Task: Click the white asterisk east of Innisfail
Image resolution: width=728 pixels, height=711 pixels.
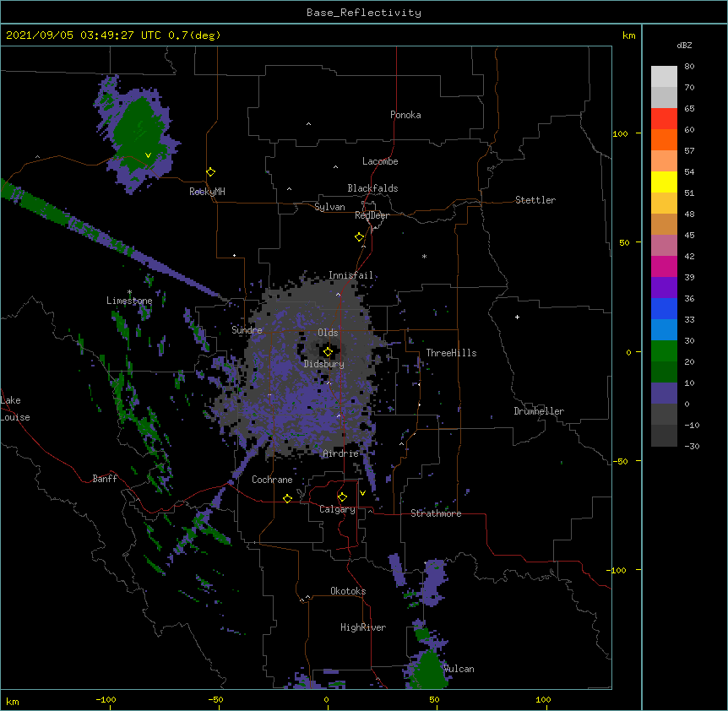Action: pyautogui.click(x=424, y=256)
